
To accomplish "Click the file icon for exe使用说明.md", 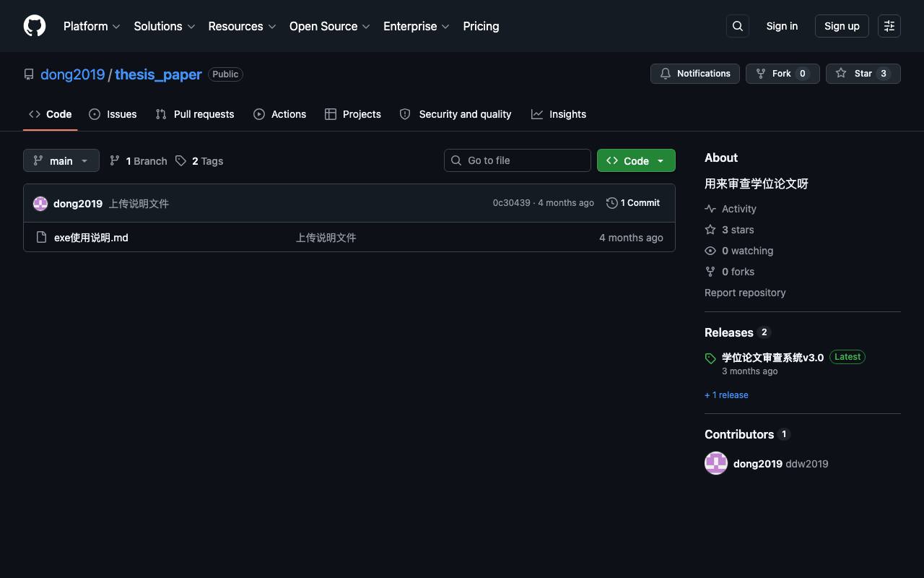I will click(41, 238).
